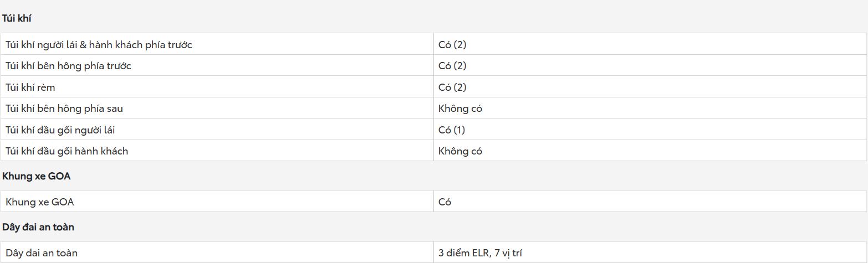Screen dimensions: 868x263
Task: Click Không có value for rear side airbags
Action: pyautogui.click(x=460, y=109)
